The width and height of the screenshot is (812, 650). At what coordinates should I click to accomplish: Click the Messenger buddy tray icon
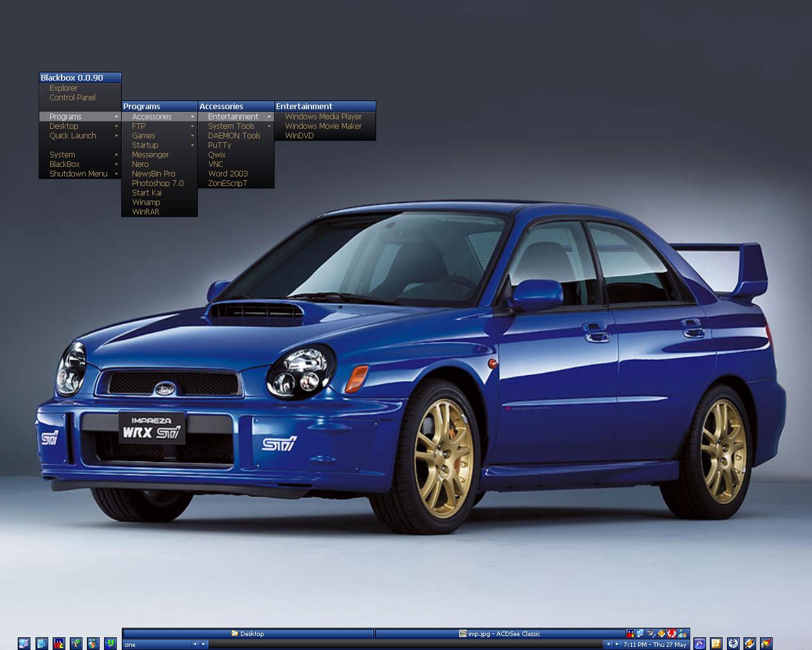pyautogui.click(x=682, y=633)
